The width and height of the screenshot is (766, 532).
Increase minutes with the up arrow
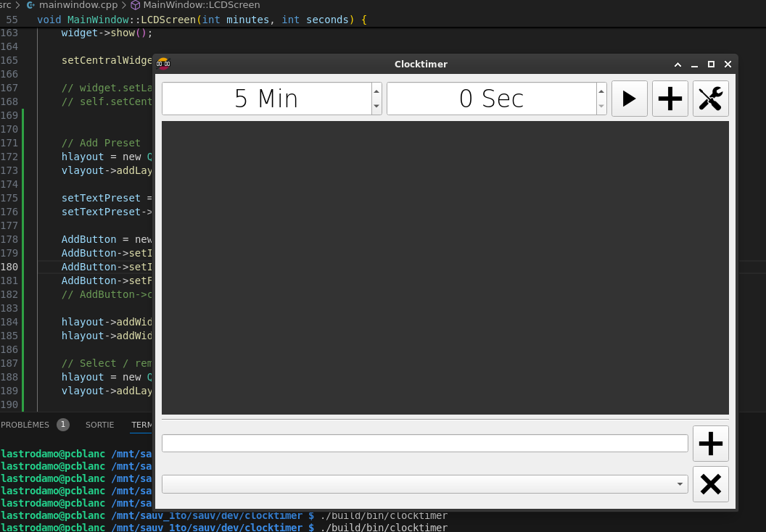[x=376, y=91]
